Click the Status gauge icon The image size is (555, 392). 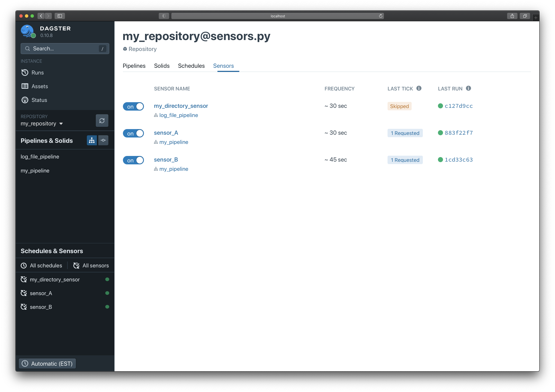[25, 100]
